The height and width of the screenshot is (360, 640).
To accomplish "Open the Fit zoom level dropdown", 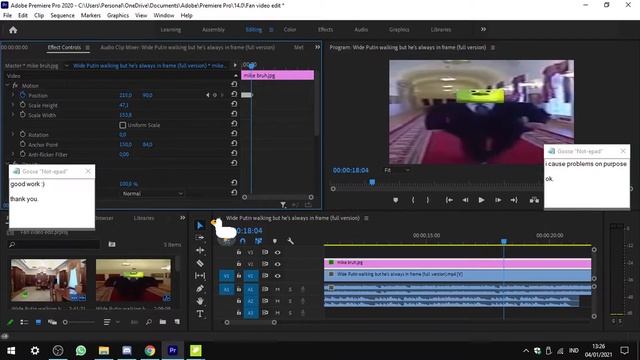I will click(397, 170).
